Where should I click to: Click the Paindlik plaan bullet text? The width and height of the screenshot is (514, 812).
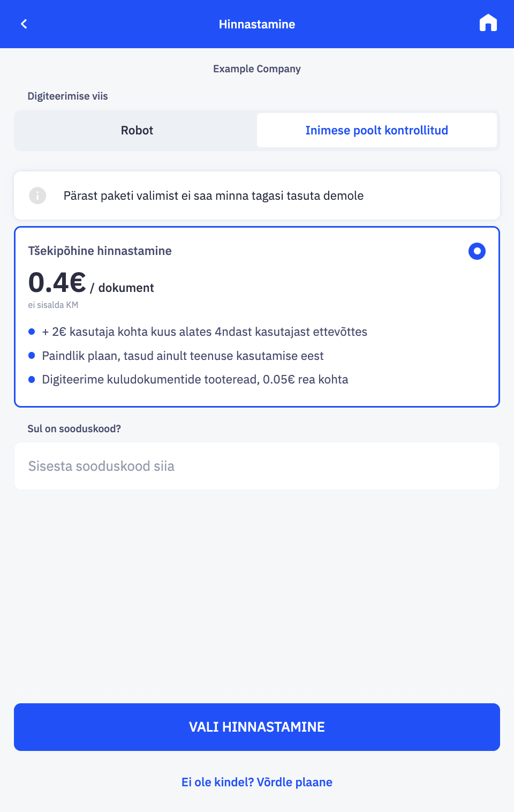[183, 356]
